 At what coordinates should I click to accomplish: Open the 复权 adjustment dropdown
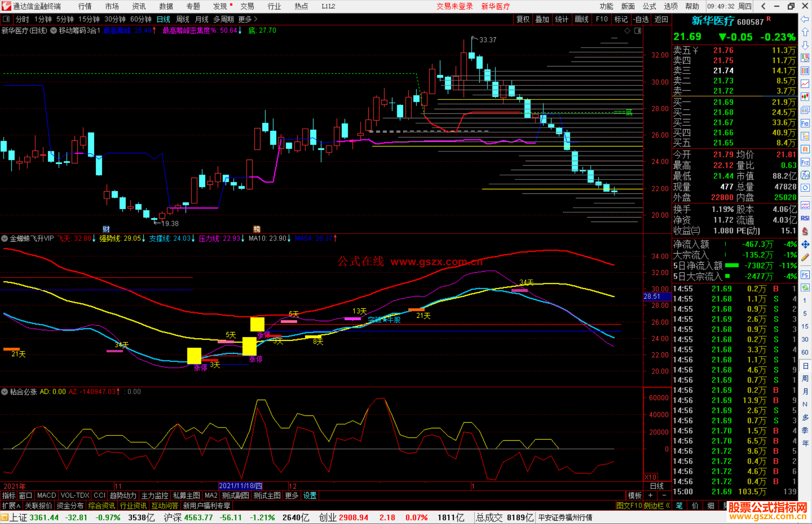(x=523, y=19)
